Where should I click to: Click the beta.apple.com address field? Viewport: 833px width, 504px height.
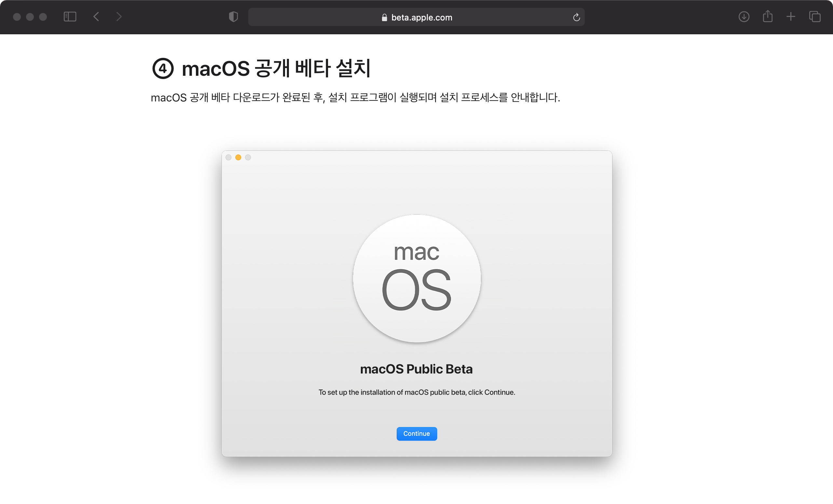421,17
